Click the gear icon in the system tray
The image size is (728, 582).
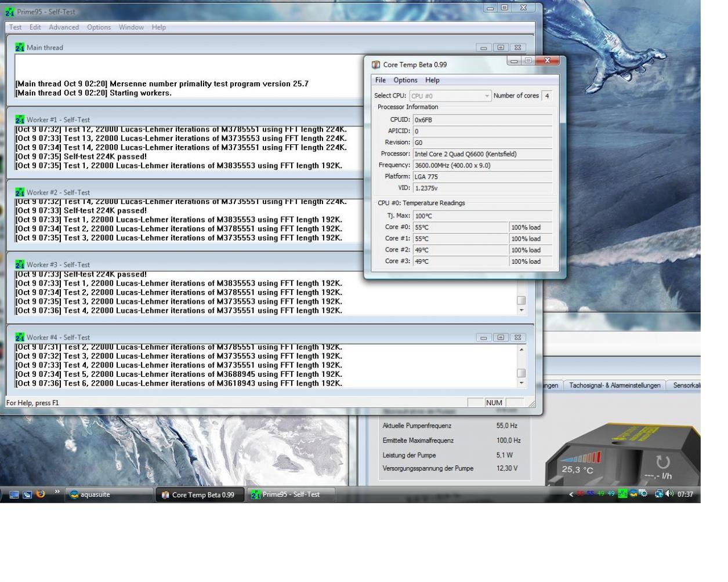[x=643, y=494]
